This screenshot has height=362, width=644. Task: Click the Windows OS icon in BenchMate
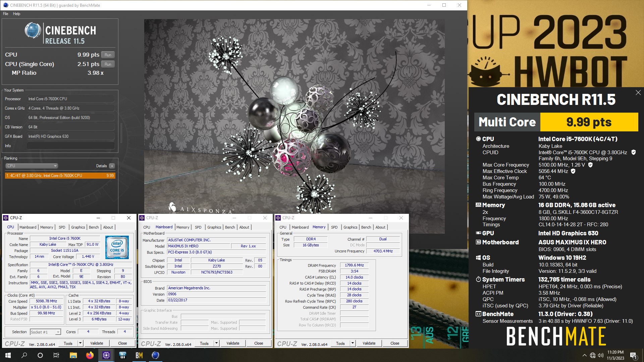478,257
